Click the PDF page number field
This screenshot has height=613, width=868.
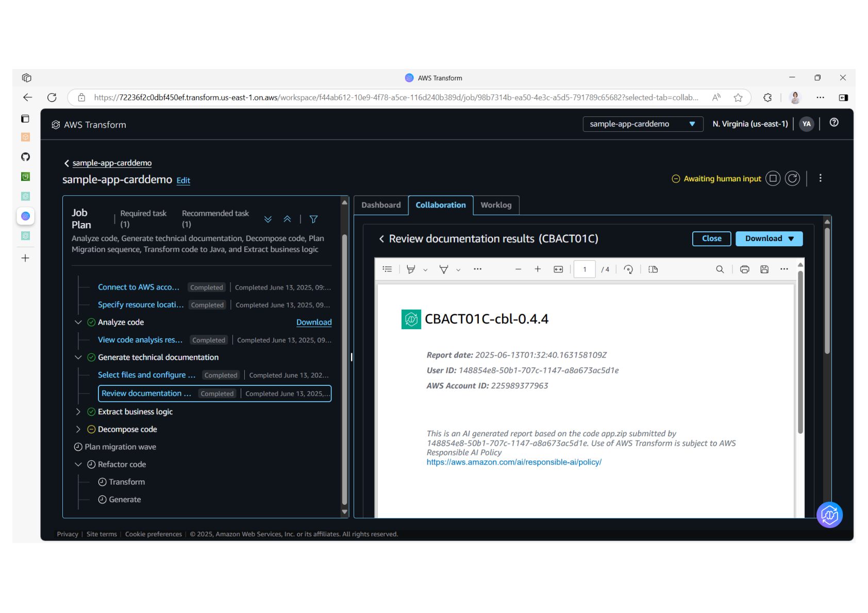click(585, 269)
